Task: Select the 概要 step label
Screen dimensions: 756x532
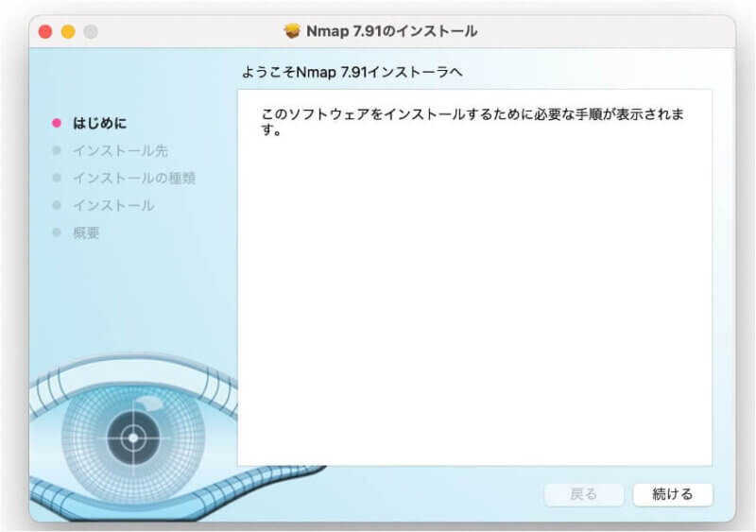Action: click(86, 232)
